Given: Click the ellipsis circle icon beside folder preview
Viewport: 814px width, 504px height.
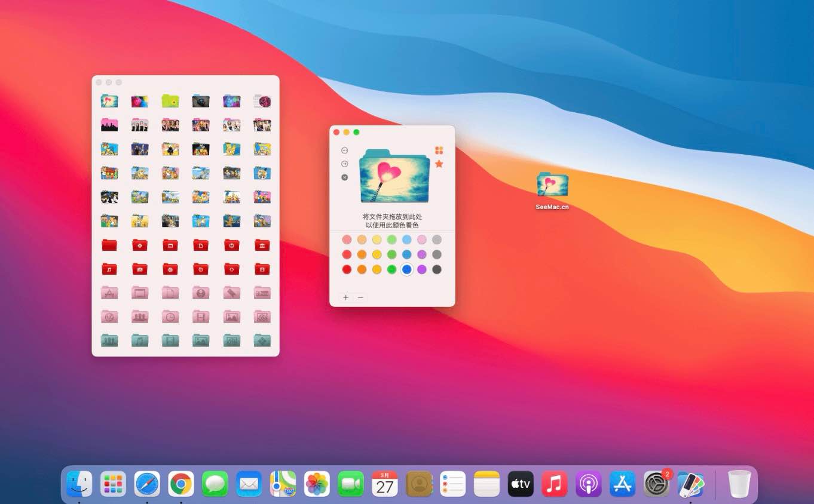Looking at the screenshot, I should [345, 150].
